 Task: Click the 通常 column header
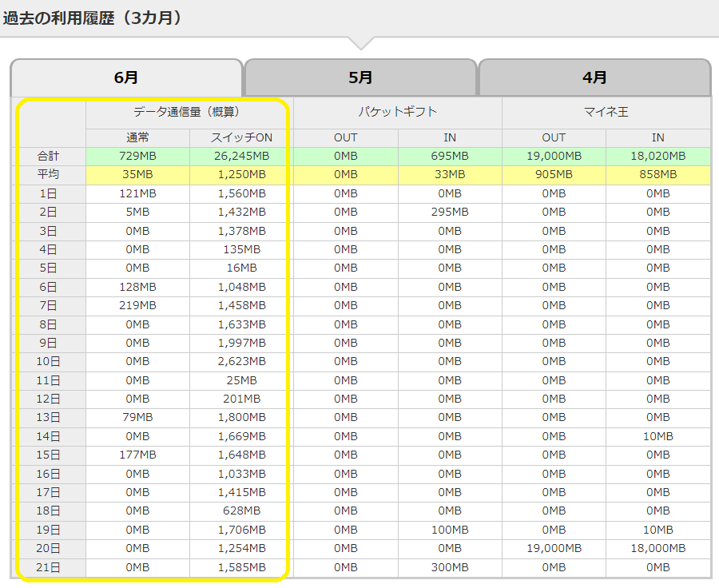(137, 137)
